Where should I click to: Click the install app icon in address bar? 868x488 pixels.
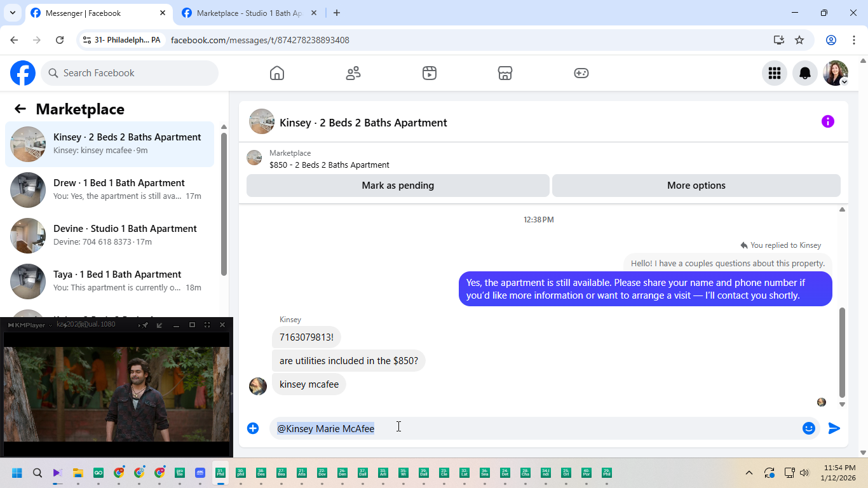tap(779, 40)
